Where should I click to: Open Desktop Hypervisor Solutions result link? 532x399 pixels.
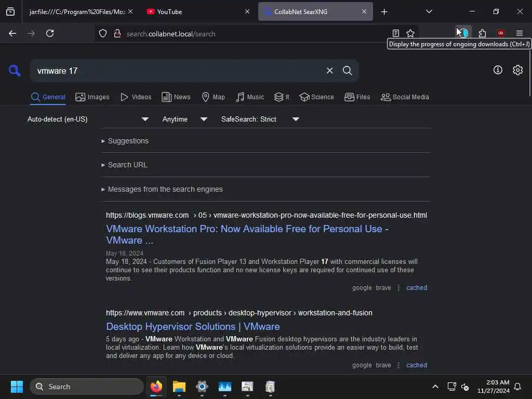pyautogui.click(x=193, y=326)
